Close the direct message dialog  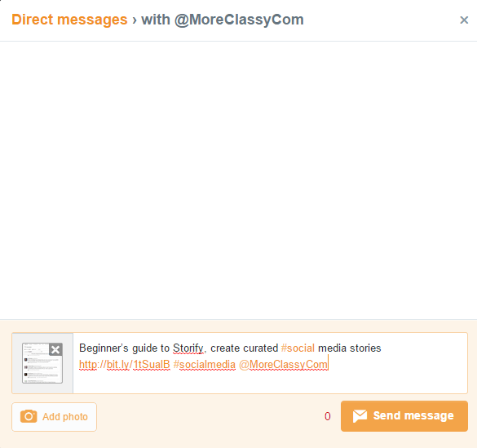[464, 20]
